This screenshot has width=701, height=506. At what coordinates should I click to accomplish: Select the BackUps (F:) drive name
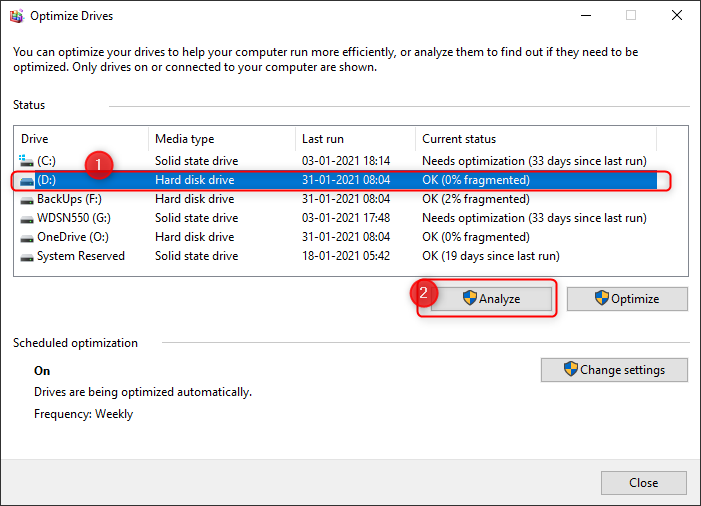(x=69, y=199)
